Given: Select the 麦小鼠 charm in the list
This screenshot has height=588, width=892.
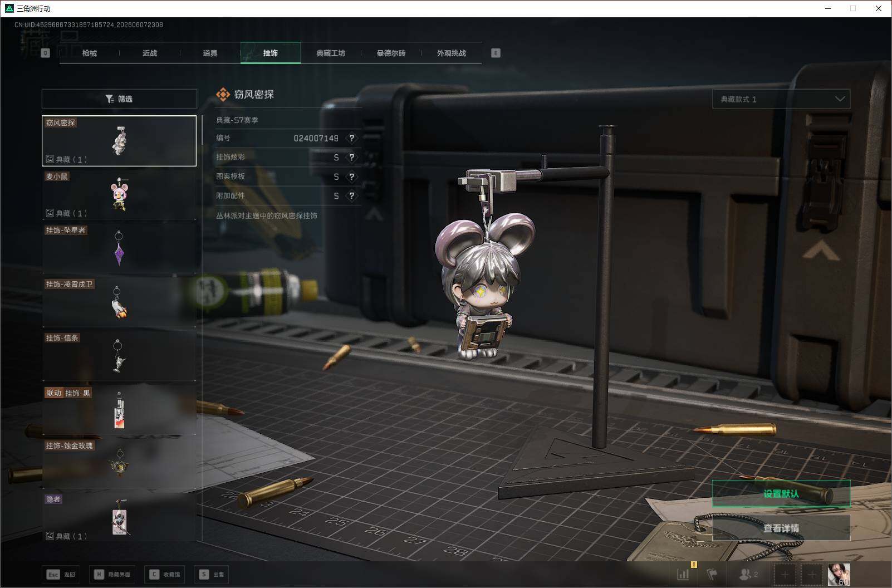Looking at the screenshot, I should 119,194.
